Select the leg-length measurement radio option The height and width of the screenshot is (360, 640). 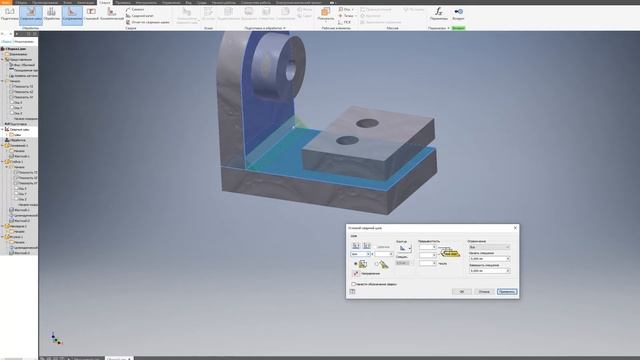356,264
